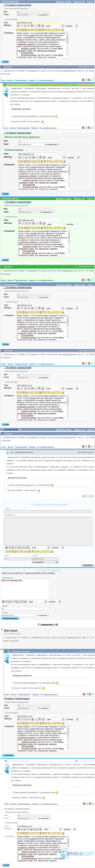Click Добавить новый in green Комментариев header
This screenshot has height=868, width=95.
[x=63, y=199]
